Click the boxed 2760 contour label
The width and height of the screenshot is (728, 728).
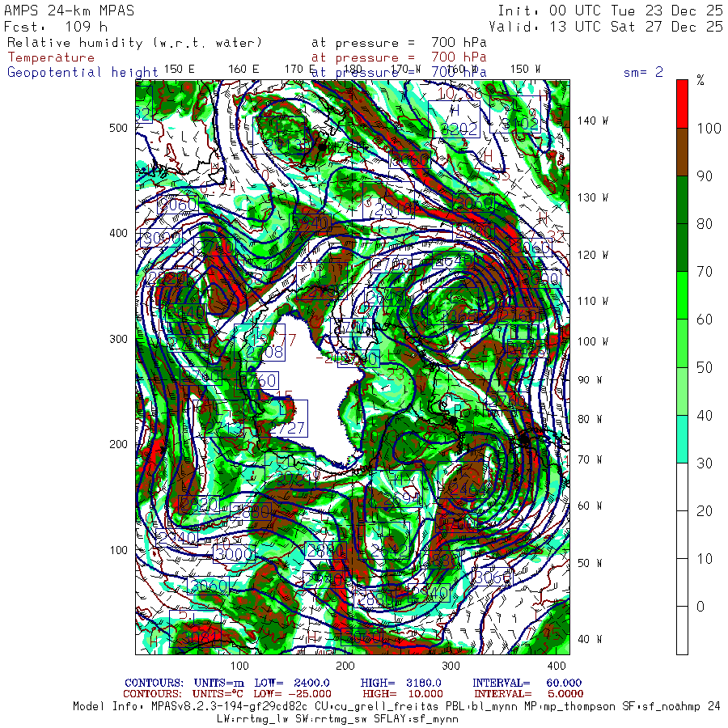pyautogui.click(x=258, y=380)
